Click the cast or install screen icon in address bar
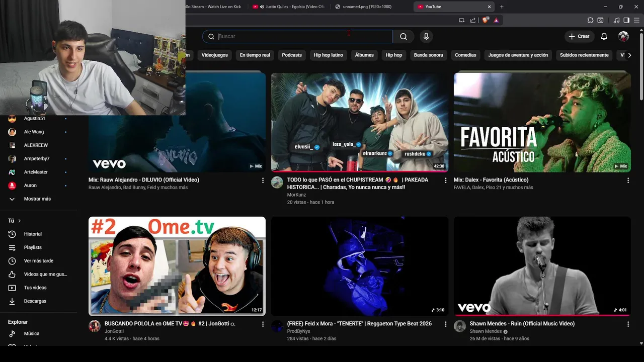The image size is (644, 362). (x=461, y=20)
